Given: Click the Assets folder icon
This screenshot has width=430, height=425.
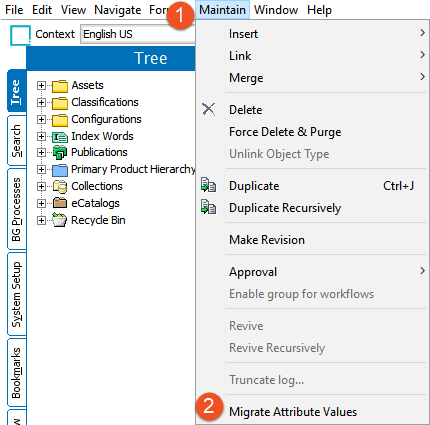Looking at the screenshot, I should coord(60,86).
